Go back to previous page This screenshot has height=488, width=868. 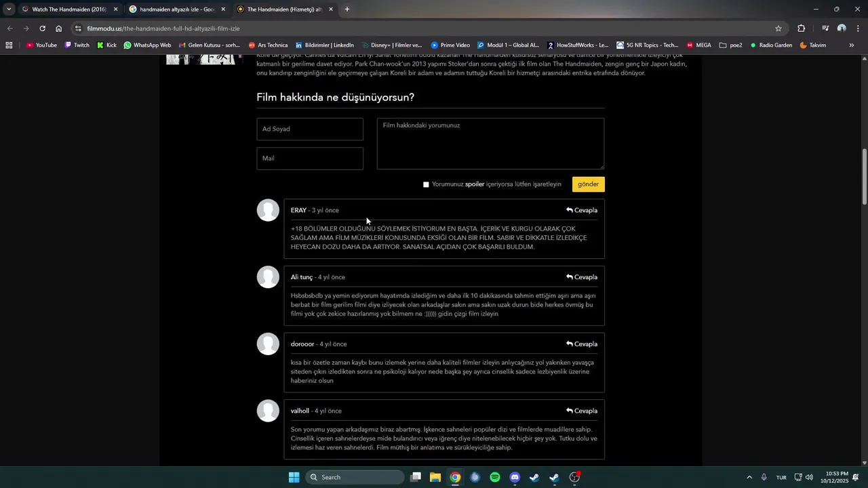point(9,28)
